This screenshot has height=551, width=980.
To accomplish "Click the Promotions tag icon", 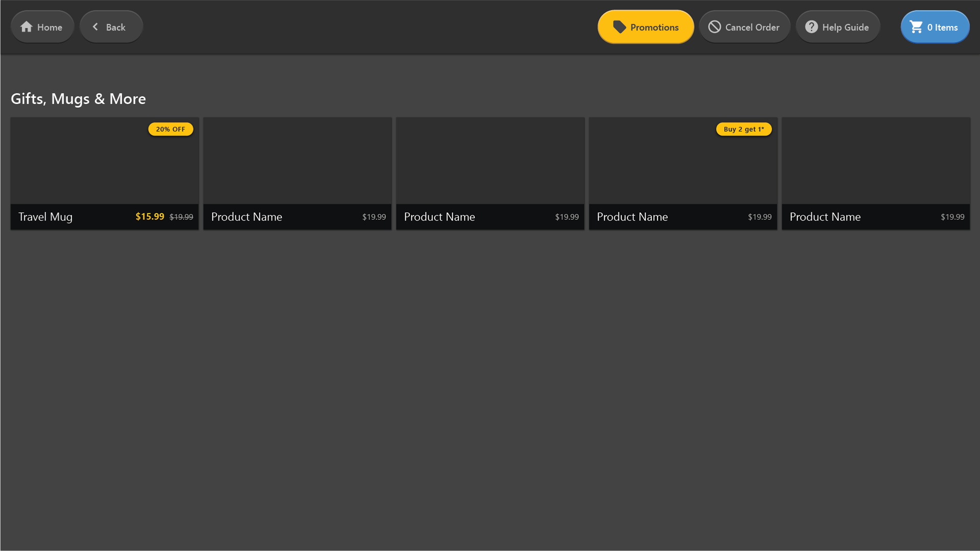I will click(x=619, y=27).
